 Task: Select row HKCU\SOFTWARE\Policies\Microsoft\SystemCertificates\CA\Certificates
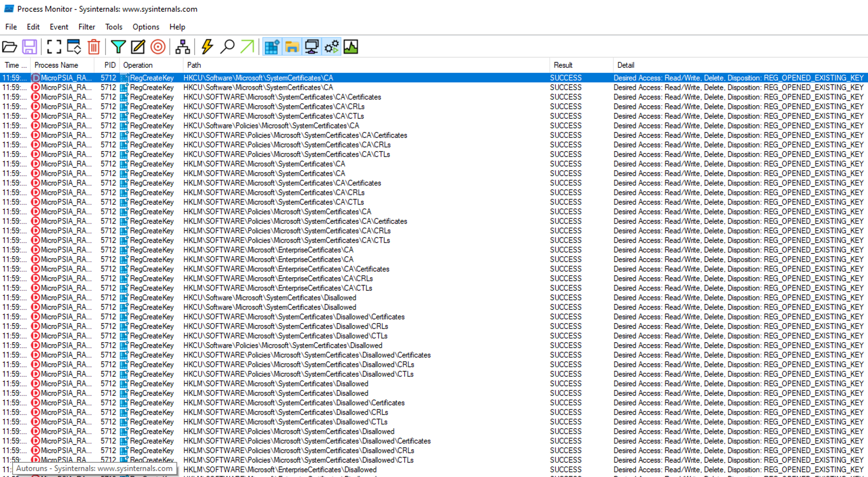click(x=434, y=135)
